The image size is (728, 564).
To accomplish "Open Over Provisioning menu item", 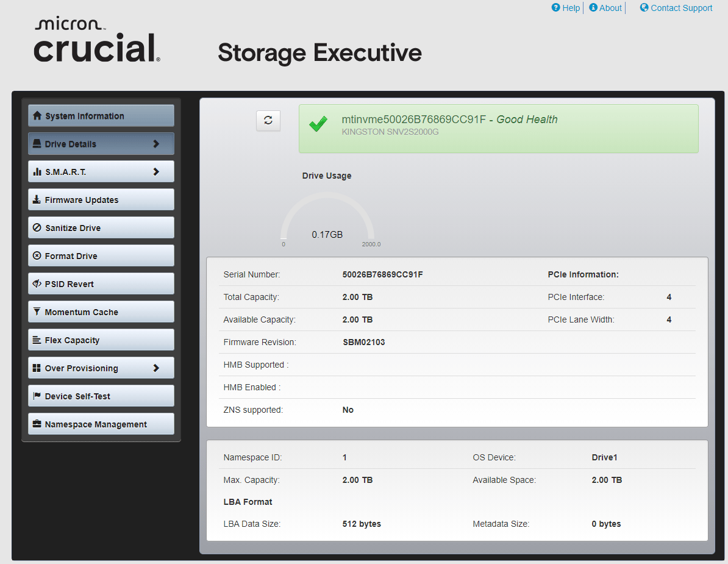I will tap(101, 368).
